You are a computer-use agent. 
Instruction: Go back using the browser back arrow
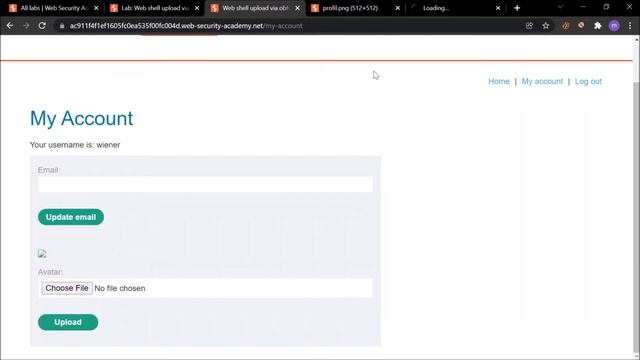[10, 26]
